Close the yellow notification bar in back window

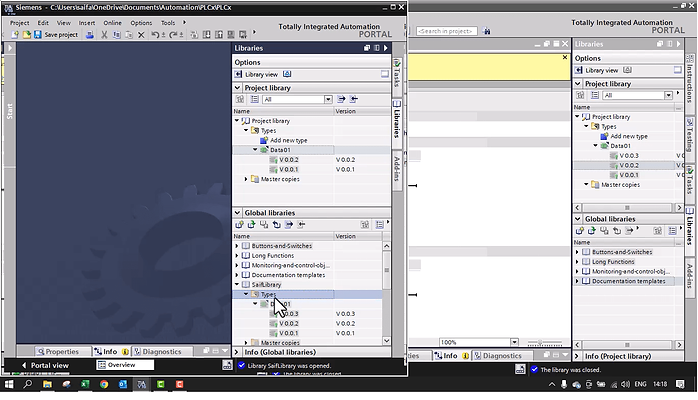pyautogui.click(x=564, y=57)
